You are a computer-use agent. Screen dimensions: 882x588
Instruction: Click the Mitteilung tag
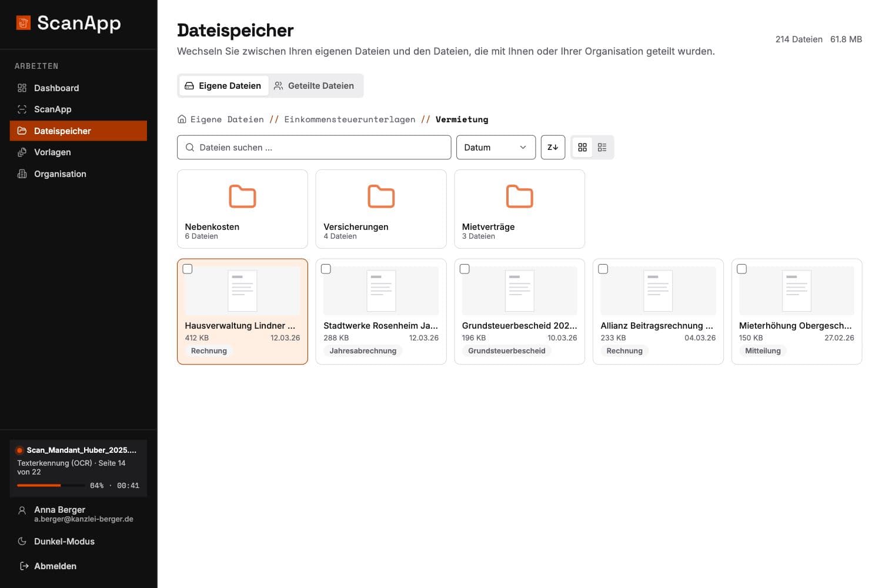(x=763, y=351)
